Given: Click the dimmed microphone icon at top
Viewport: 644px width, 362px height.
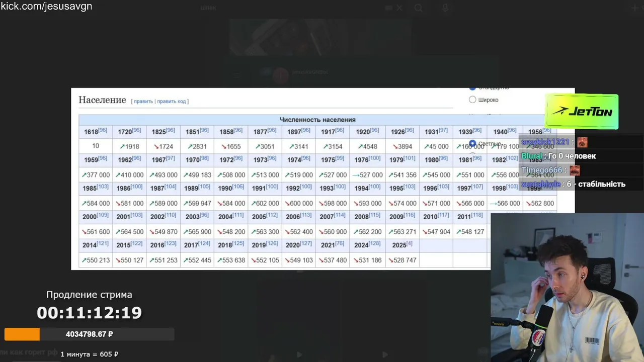Looking at the screenshot, I should (x=445, y=8).
